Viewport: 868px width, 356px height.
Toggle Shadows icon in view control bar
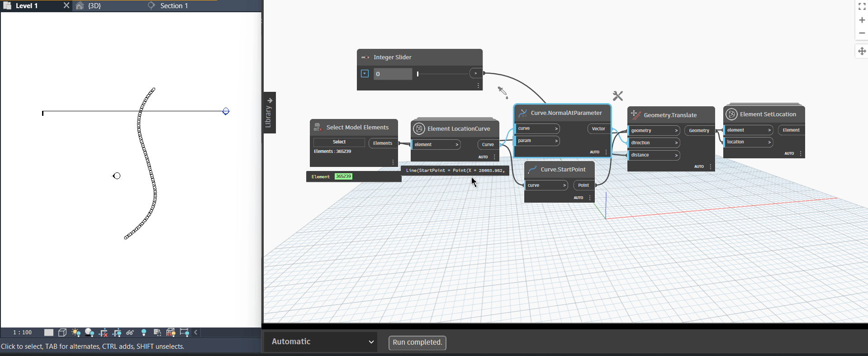click(90, 332)
